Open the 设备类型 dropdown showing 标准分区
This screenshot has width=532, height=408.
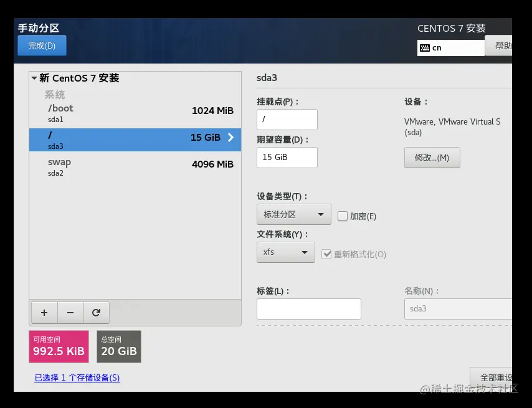coord(294,214)
